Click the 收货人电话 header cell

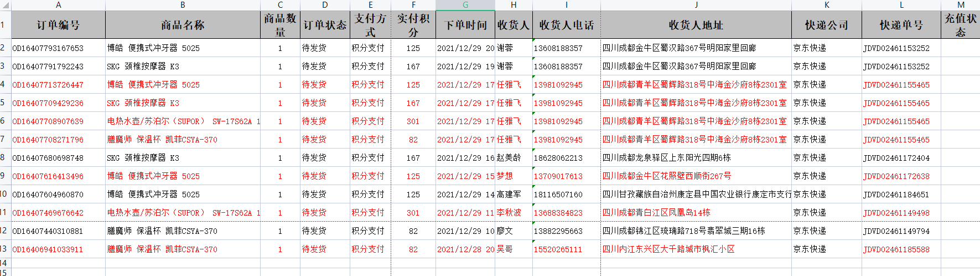coord(567,25)
